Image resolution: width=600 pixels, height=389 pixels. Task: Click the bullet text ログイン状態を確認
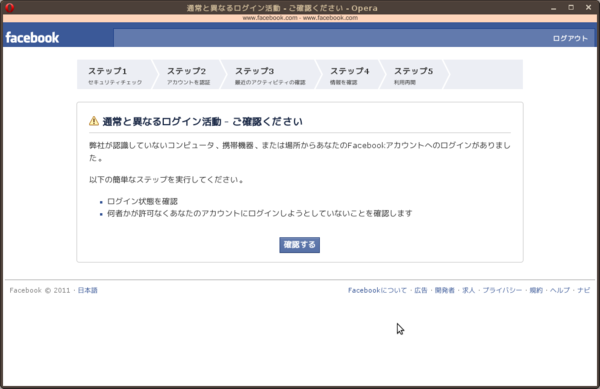coord(142,202)
